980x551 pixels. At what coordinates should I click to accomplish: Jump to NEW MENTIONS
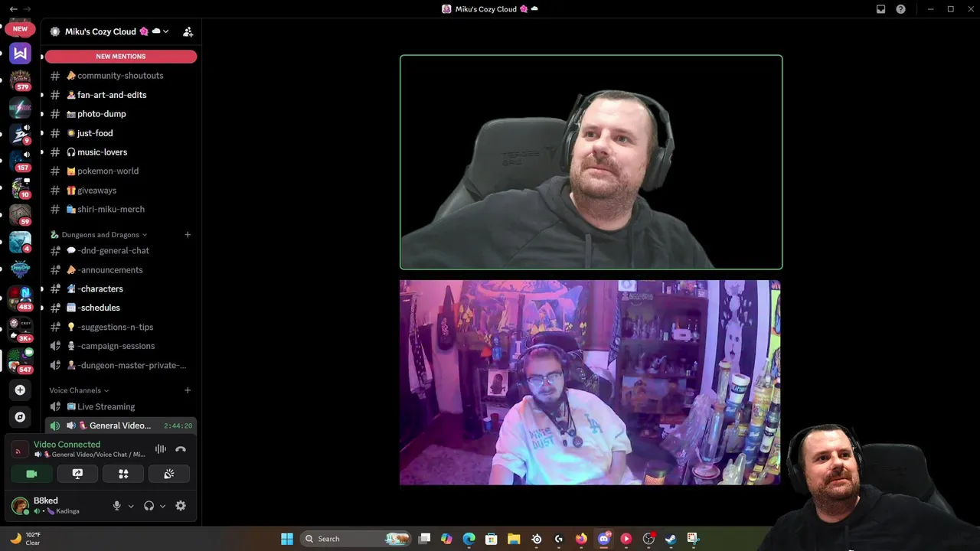(x=121, y=57)
